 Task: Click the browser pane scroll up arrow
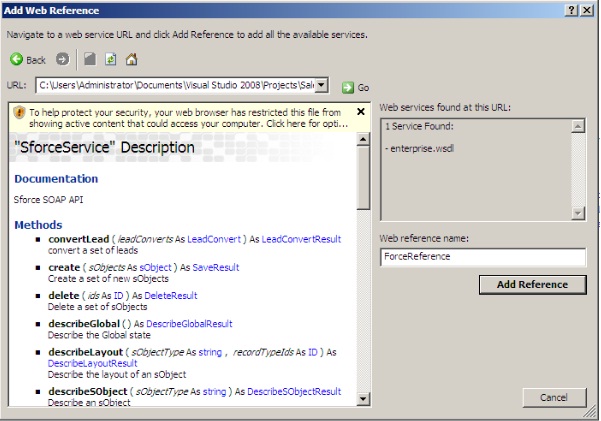(363, 139)
